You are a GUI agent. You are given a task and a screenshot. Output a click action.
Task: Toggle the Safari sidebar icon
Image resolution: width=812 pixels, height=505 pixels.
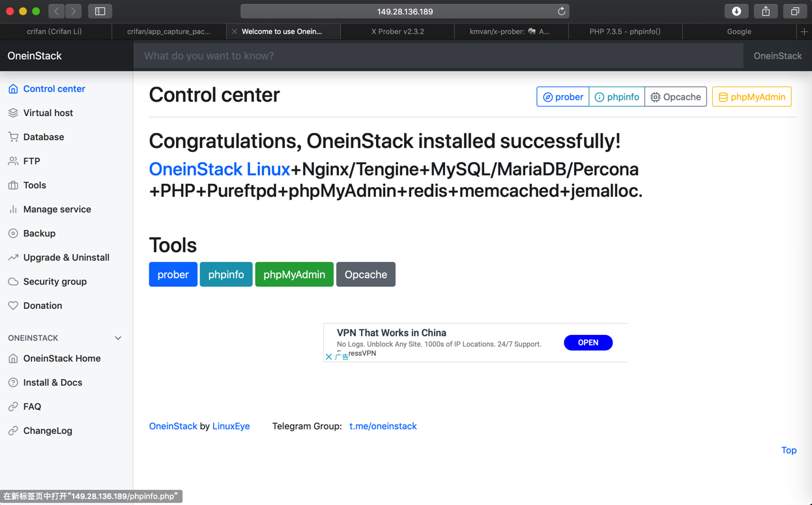coord(100,11)
